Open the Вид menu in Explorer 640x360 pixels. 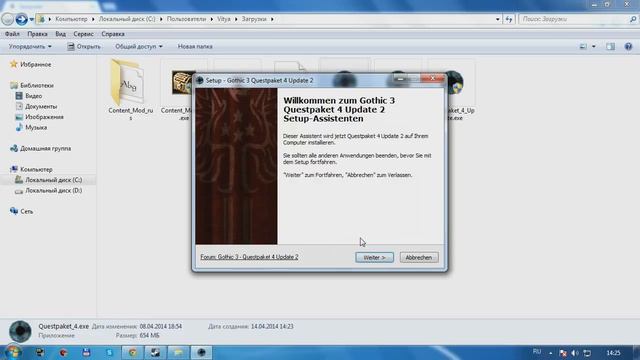coord(60,34)
